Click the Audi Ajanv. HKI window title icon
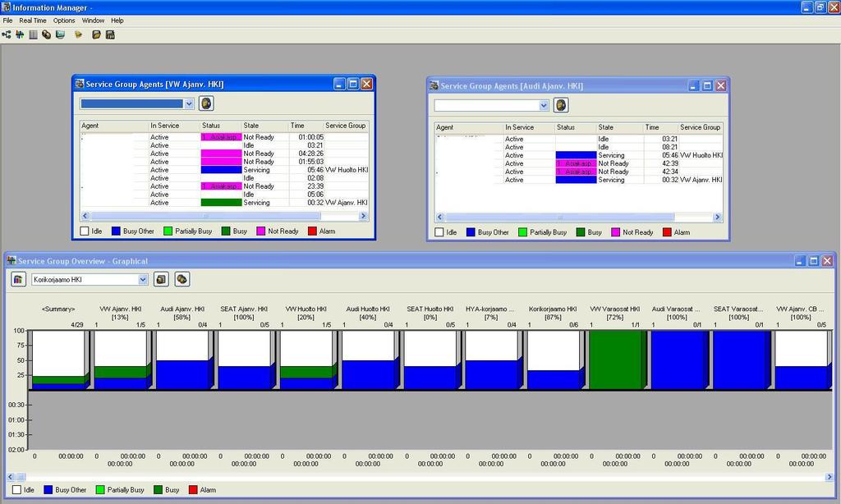This screenshot has width=841, height=504. (x=434, y=85)
